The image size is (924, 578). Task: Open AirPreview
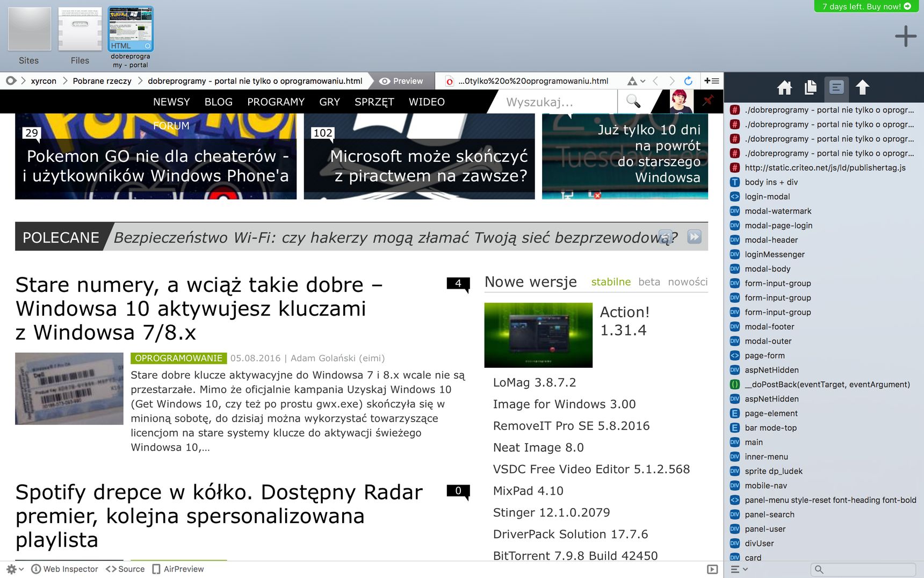(178, 569)
